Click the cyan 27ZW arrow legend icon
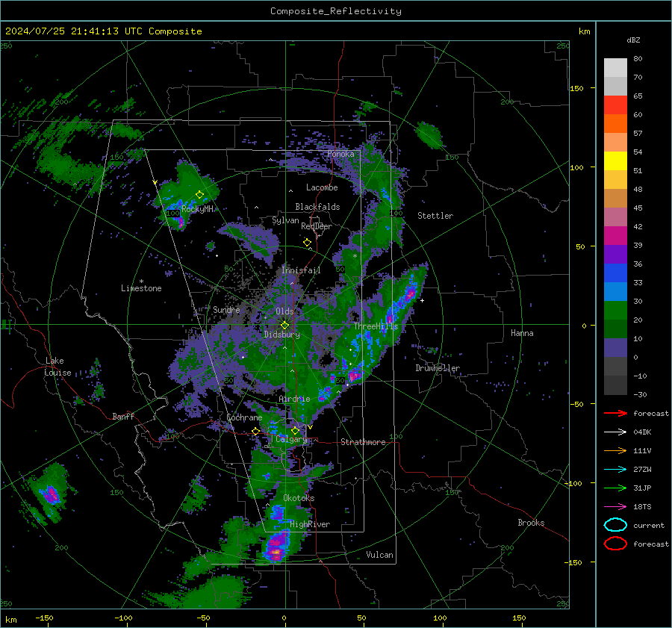 coord(615,469)
